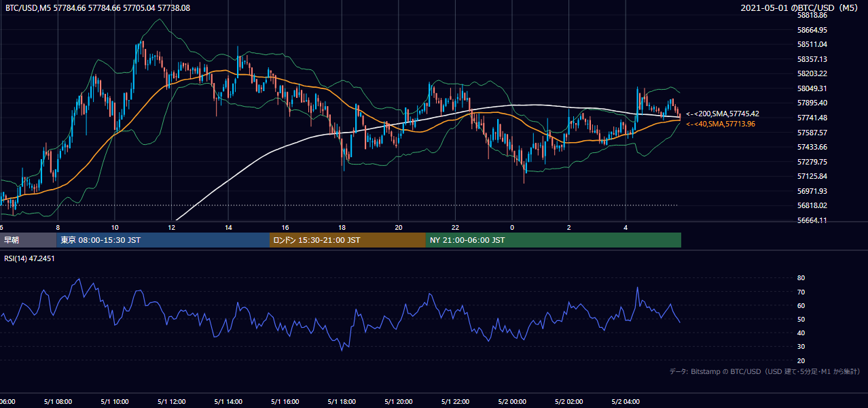Click the hour label 0 on chart axis
Screen dimensions: 868x408
tap(512, 227)
